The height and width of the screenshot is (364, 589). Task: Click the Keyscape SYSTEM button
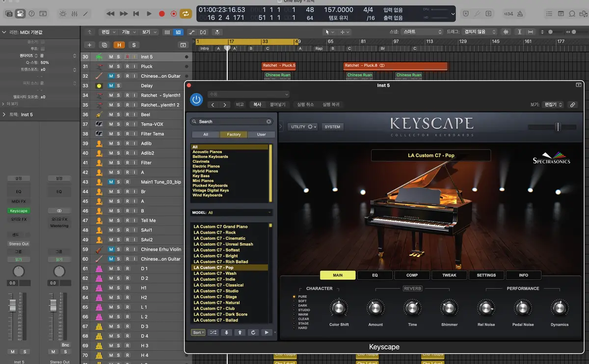coord(332,127)
